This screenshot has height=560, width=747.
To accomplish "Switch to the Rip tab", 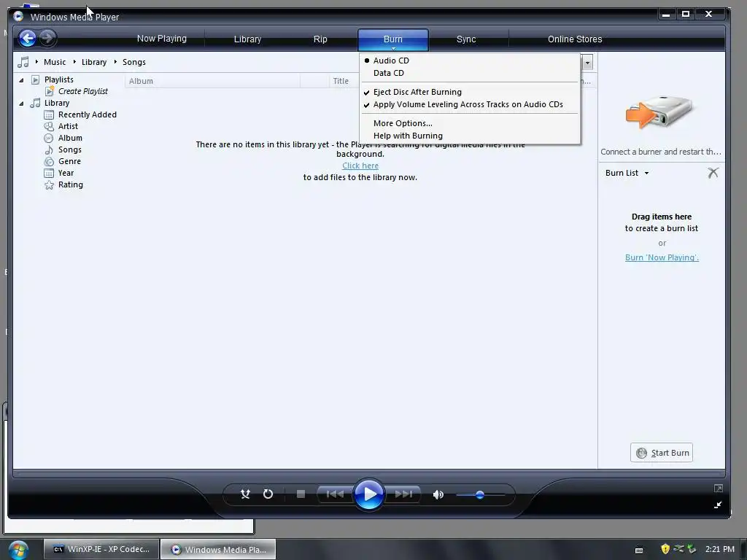I will 320,39.
